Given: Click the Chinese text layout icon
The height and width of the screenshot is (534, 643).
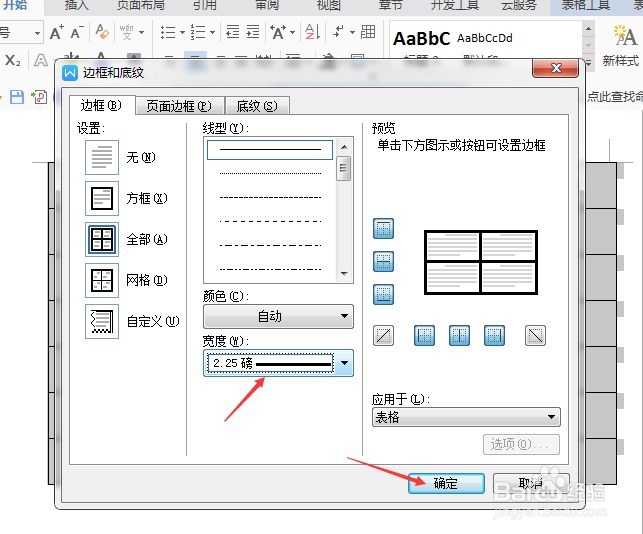Looking at the screenshot, I should pyautogui.click(x=278, y=32).
